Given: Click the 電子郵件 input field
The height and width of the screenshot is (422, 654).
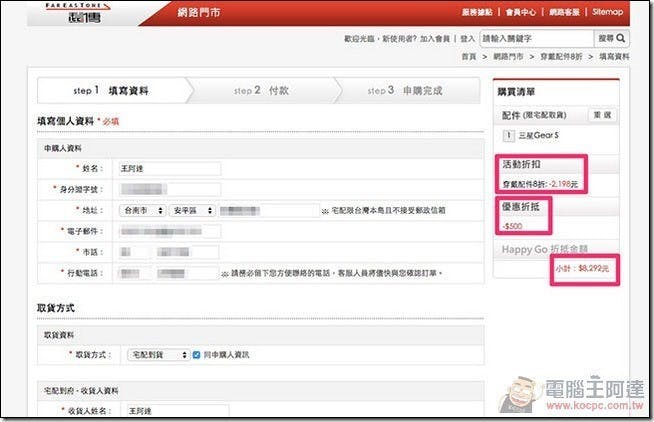Looking at the screenshot, I should [167, 231].
